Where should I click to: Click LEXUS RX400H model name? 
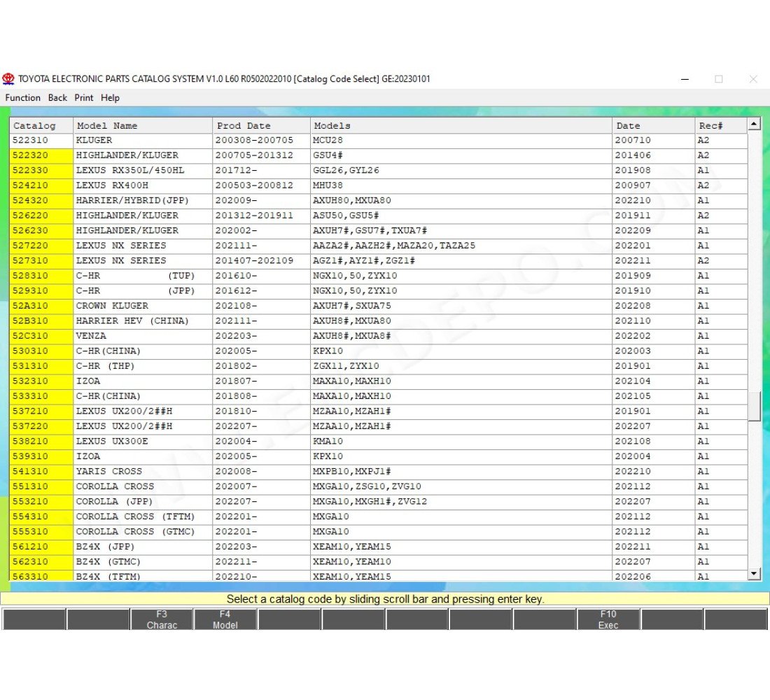tap(112, 185)
